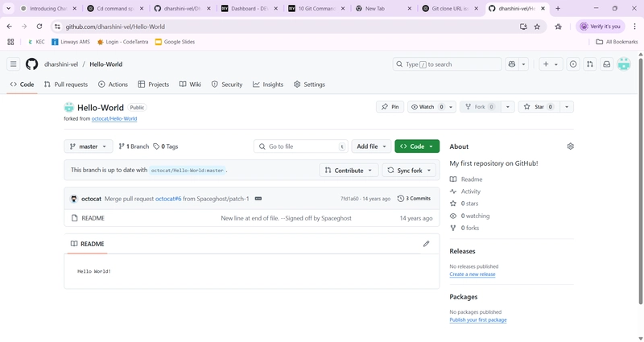View the 0 forks link
Image resolution: width=644 pixels, height=342 pixels.
coord(464,228)
